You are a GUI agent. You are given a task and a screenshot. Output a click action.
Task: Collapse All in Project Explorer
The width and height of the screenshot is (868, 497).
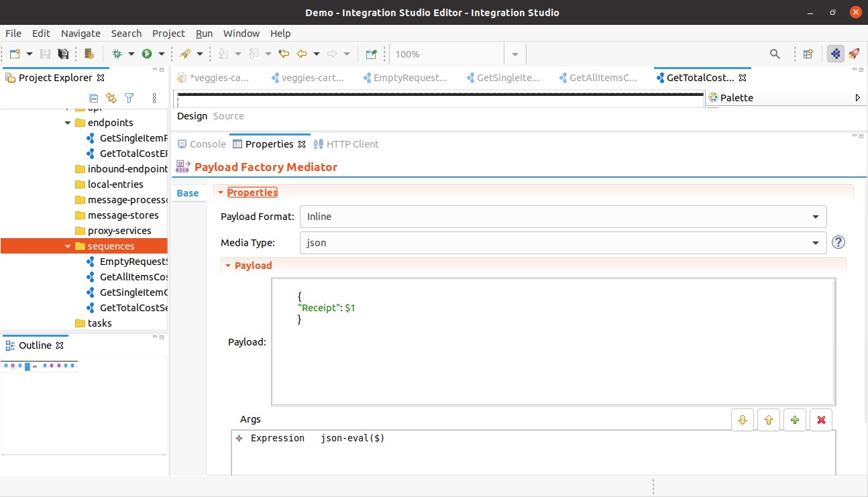[93, 98]
